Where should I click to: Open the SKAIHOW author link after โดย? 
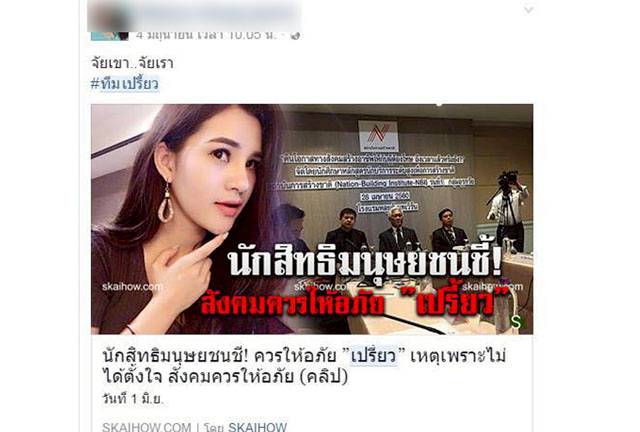(x=257, y=427)
